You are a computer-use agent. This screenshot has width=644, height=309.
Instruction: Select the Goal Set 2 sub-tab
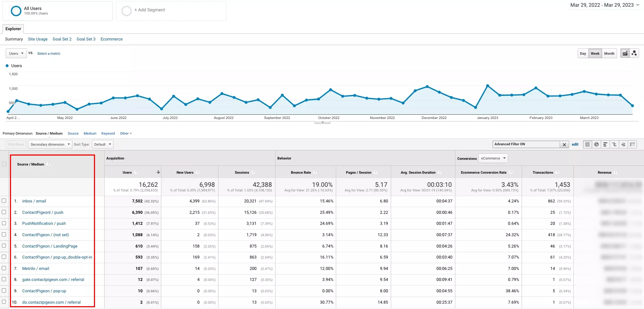pyautogui.click(x=62, y=39)
